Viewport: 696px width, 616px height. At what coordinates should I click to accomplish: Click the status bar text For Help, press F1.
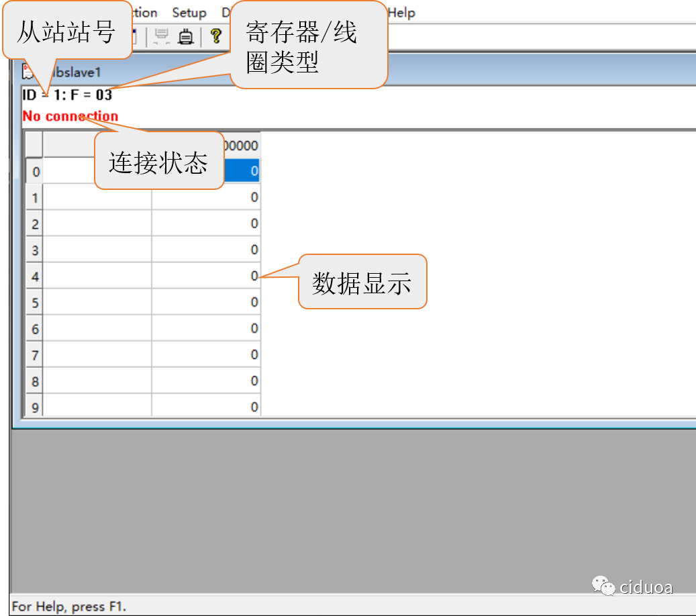pyautogui.click(x=69, y=606)
